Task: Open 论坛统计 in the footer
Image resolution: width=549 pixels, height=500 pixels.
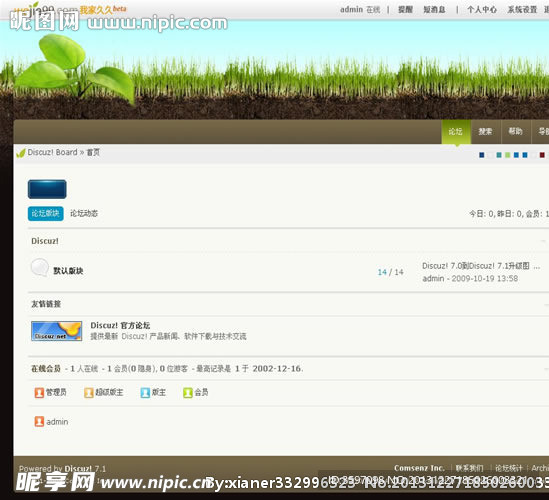Action: tap(509, 468)
